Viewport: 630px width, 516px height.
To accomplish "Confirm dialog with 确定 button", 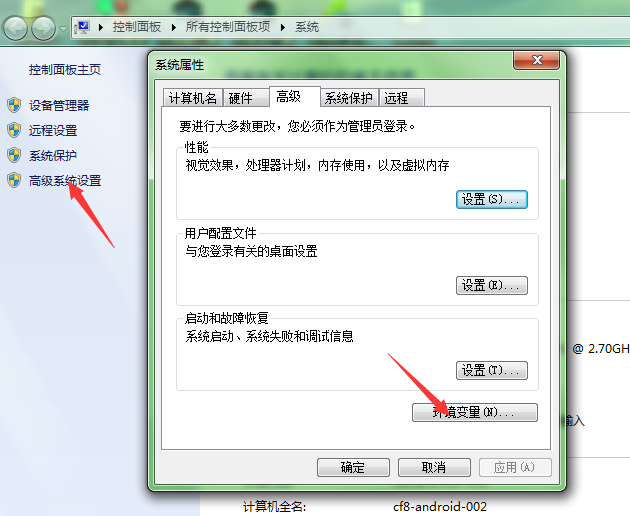I will [x=353, y=467].
